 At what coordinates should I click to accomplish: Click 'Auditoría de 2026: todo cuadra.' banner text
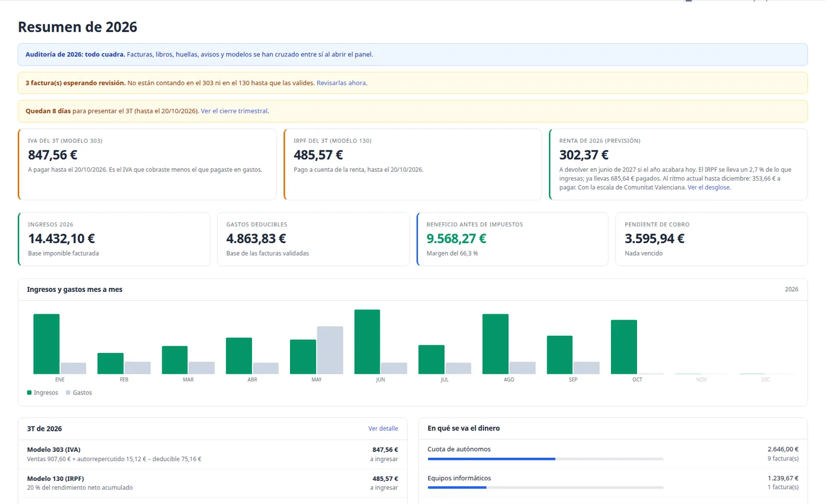click(75, 55)
